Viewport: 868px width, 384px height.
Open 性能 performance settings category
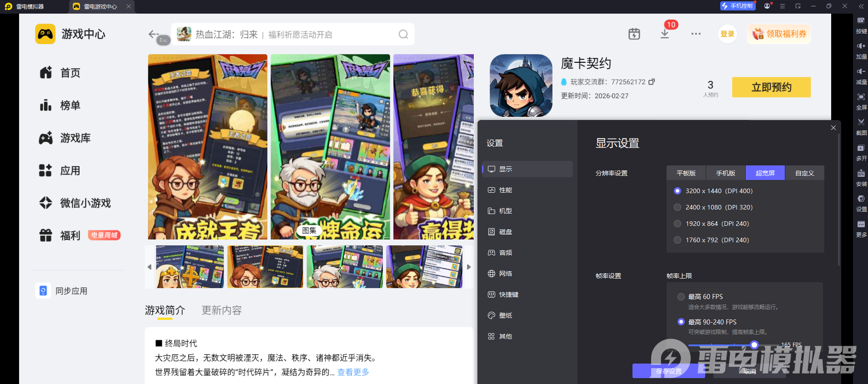527,190
